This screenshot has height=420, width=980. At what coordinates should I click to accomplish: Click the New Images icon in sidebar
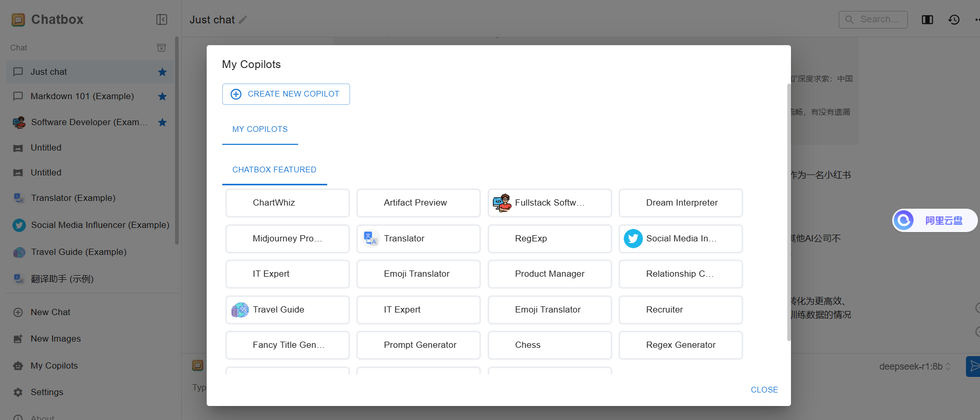[18, 339]
